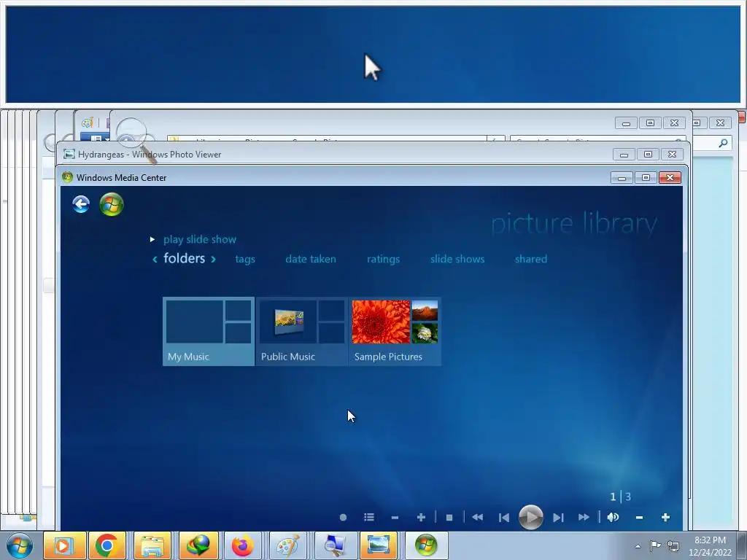747x560 pixels.
Task: Launch Google Chrome from the taskbar
Action: pos(107,545)
